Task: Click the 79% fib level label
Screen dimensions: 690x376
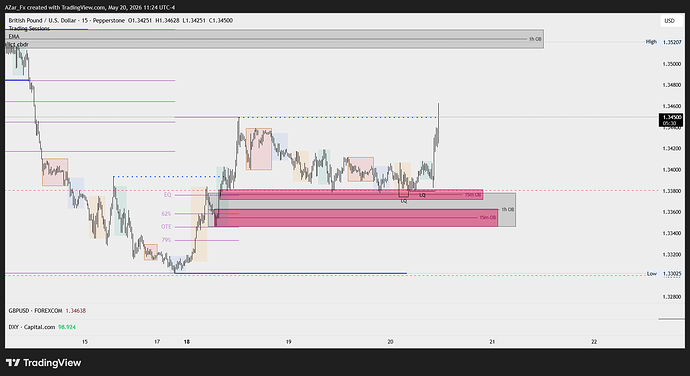Action: click(x=166, y=240)
